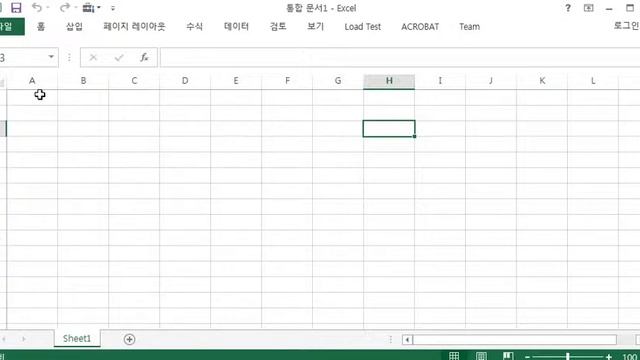The height and width of the screenshot is (360, 640).
Task: Open Insert Function fx dialog
Action: tap(144, 58)
